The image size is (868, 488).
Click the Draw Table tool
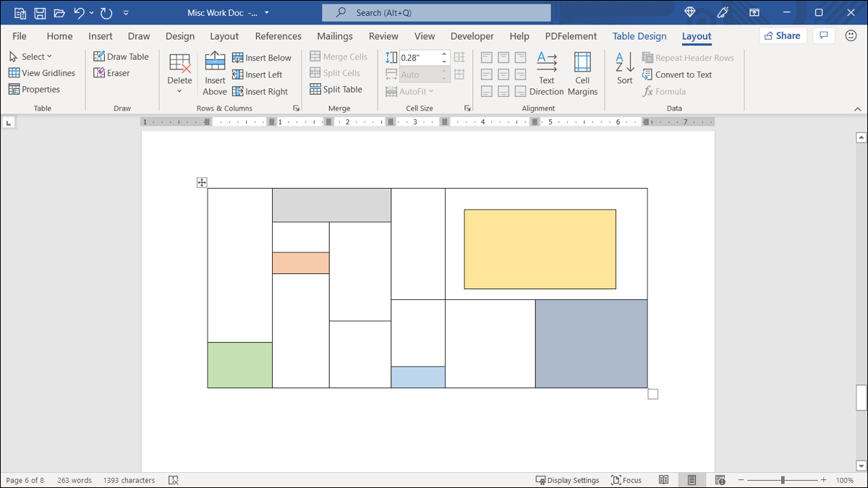121,56
